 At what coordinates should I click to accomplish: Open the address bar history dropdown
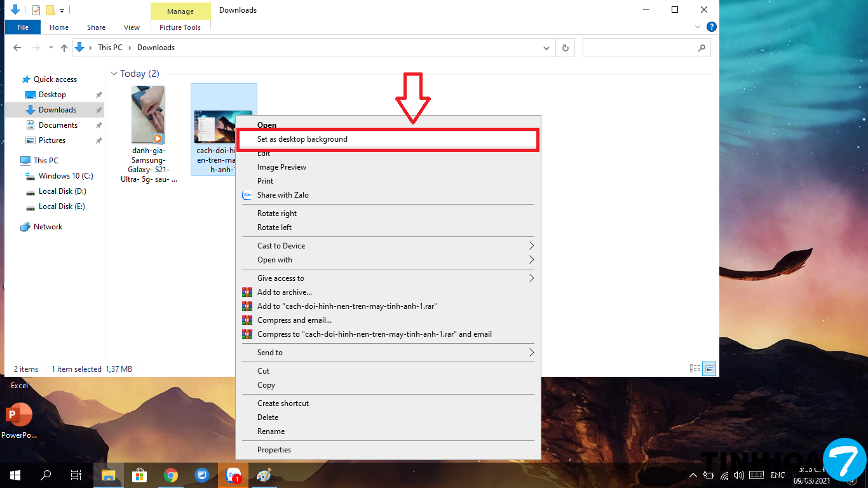click(546, 48)
